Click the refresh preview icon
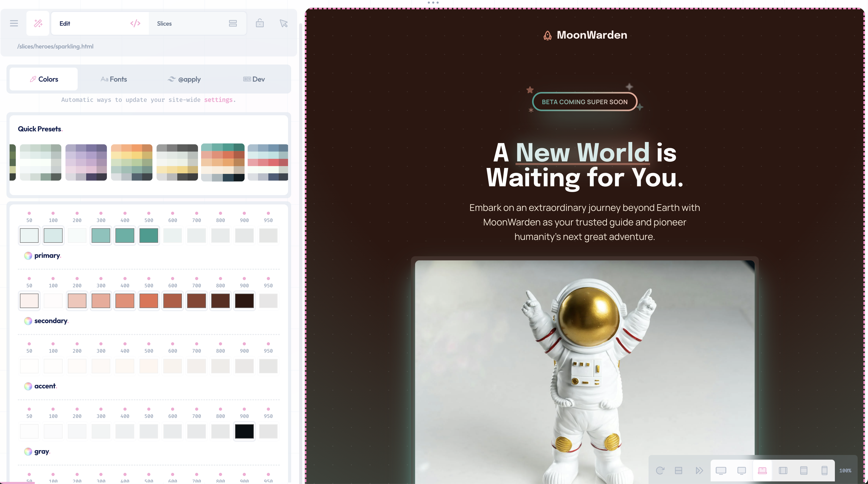 660,470
